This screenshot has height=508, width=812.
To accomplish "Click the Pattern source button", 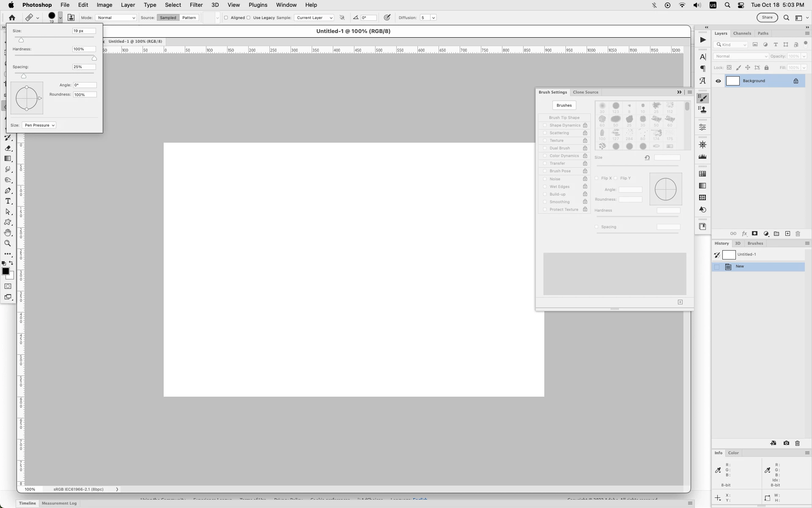I will tap(189, 18).
